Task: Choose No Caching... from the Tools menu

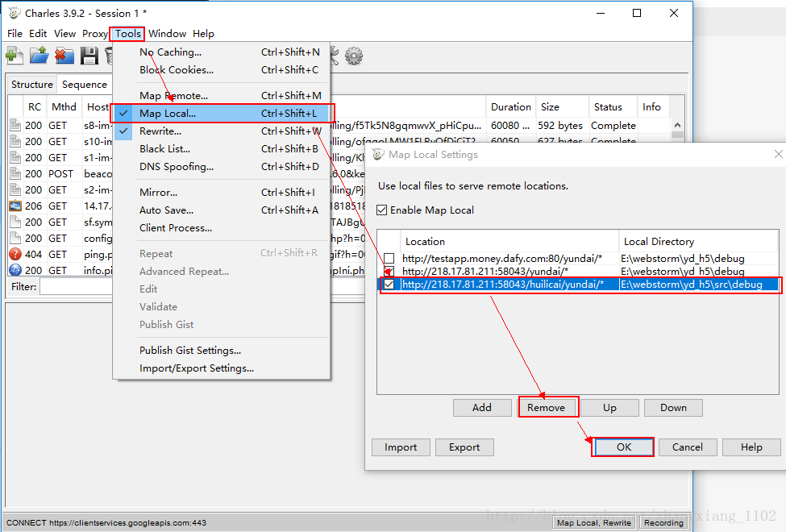Action: pos(221,52)
